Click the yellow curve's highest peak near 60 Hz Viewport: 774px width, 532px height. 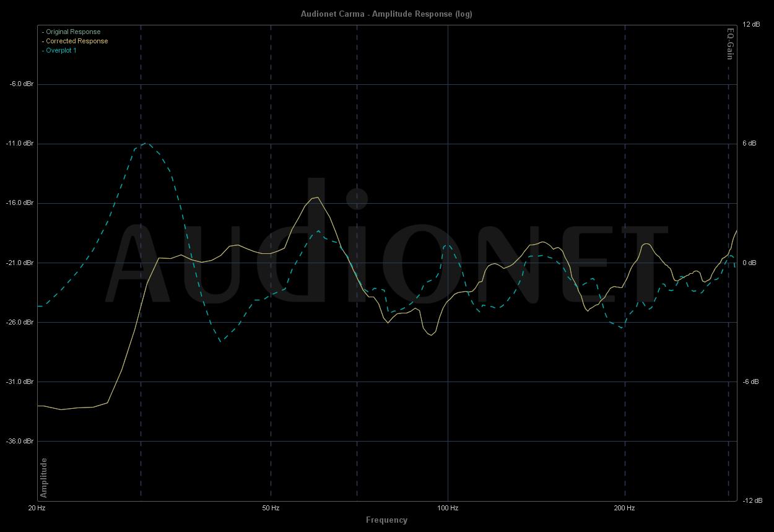(317, 198)
